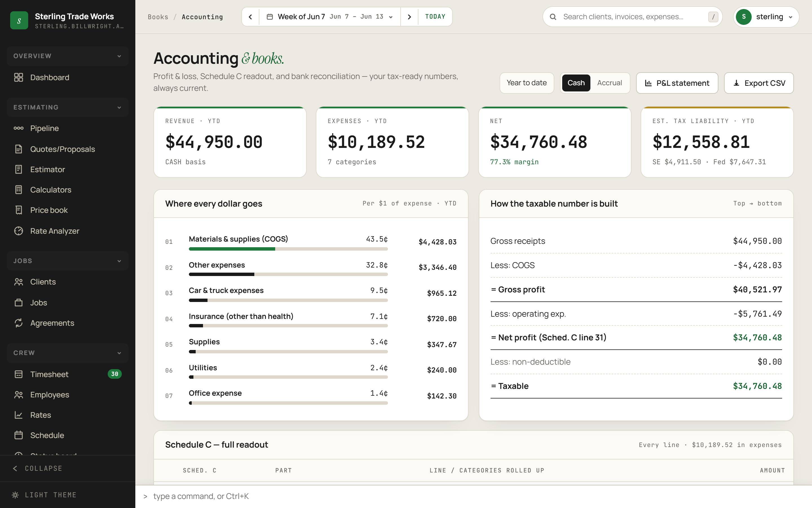Image resolution: width=812 pixels, height=508 pixels.
Task: Click the Timesheet 30 badge
Action: click(x=114, y=374)
